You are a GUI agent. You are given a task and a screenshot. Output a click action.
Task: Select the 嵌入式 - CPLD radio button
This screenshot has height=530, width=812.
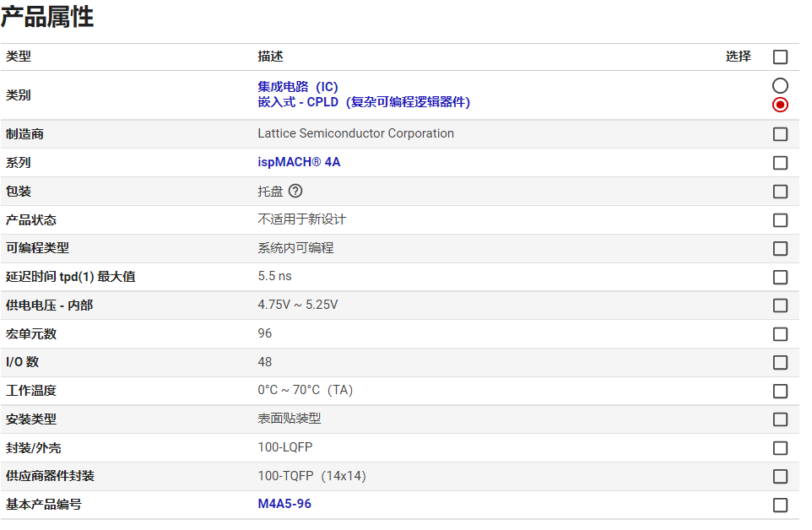tap(780, 105)
